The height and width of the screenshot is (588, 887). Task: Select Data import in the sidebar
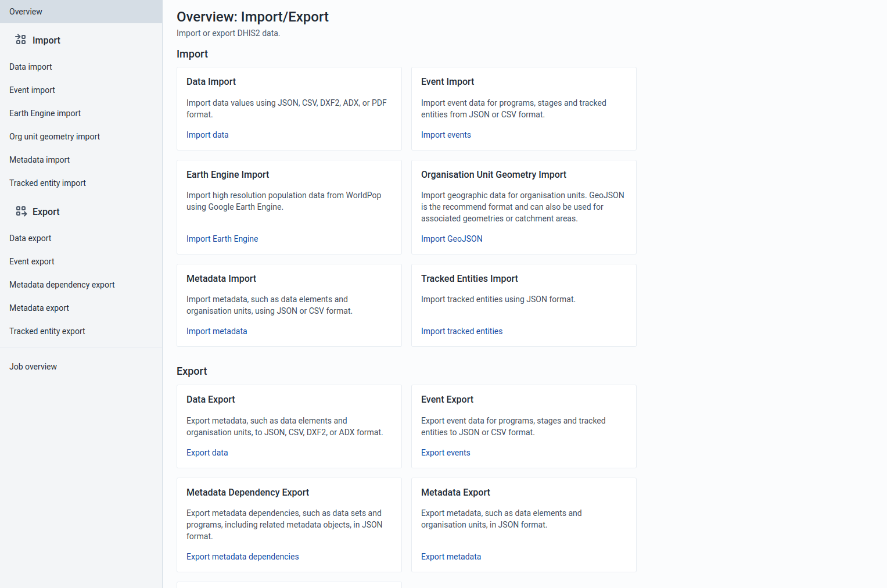pos(31,67)
